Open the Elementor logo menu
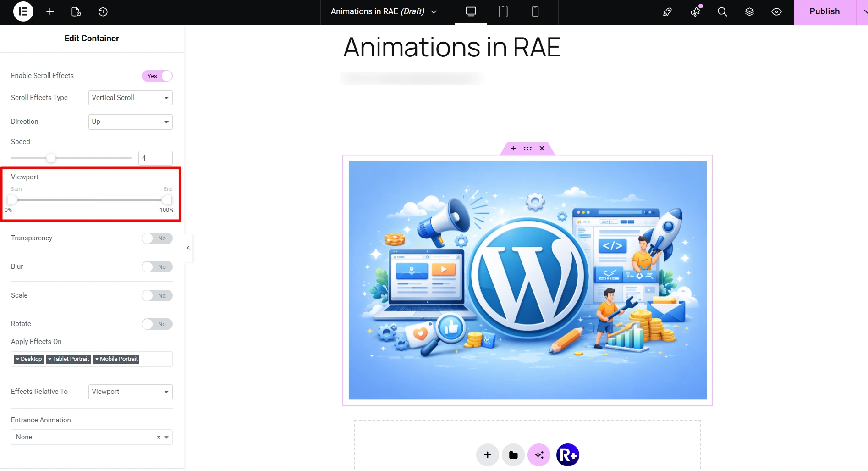The image size is (868, 471). (x=23, y=11)
